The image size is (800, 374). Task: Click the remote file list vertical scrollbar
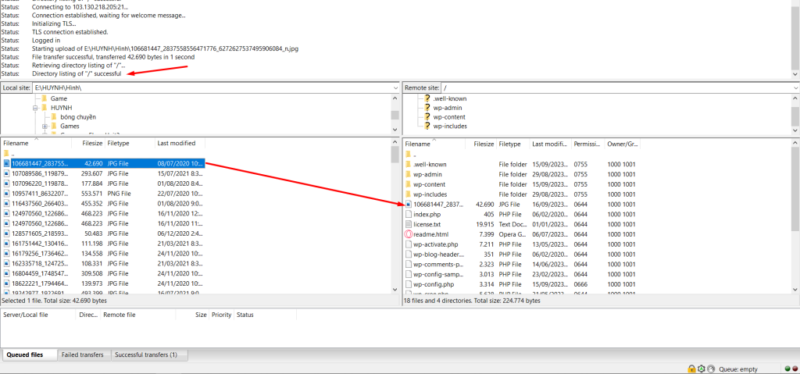(796, 217)
